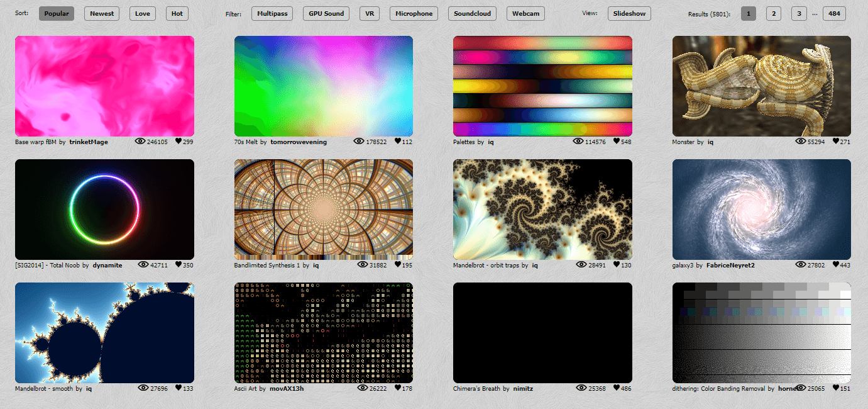Click the eye icon under Ascii Art shader
This screenshot has height=409, width=868.
363,388
